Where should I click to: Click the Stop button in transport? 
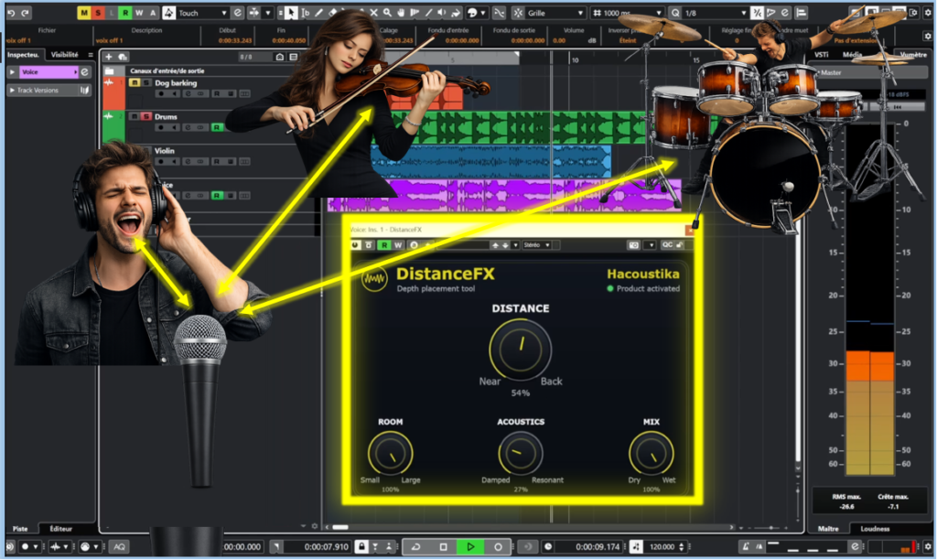(444, 546)
